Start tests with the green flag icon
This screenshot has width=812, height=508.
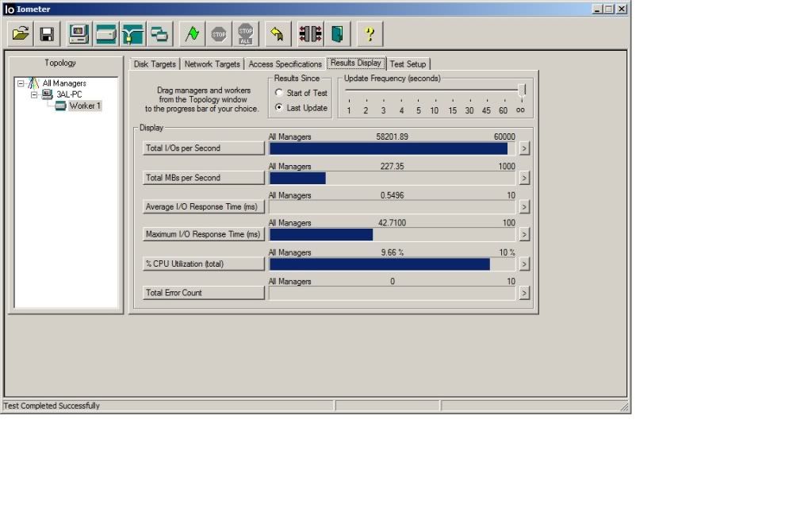pos(192,34)
